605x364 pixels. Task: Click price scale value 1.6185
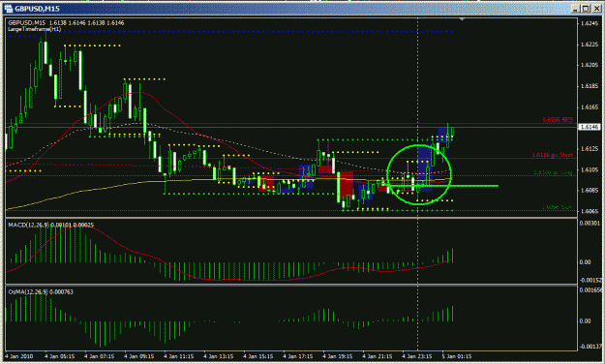[590, 86]
